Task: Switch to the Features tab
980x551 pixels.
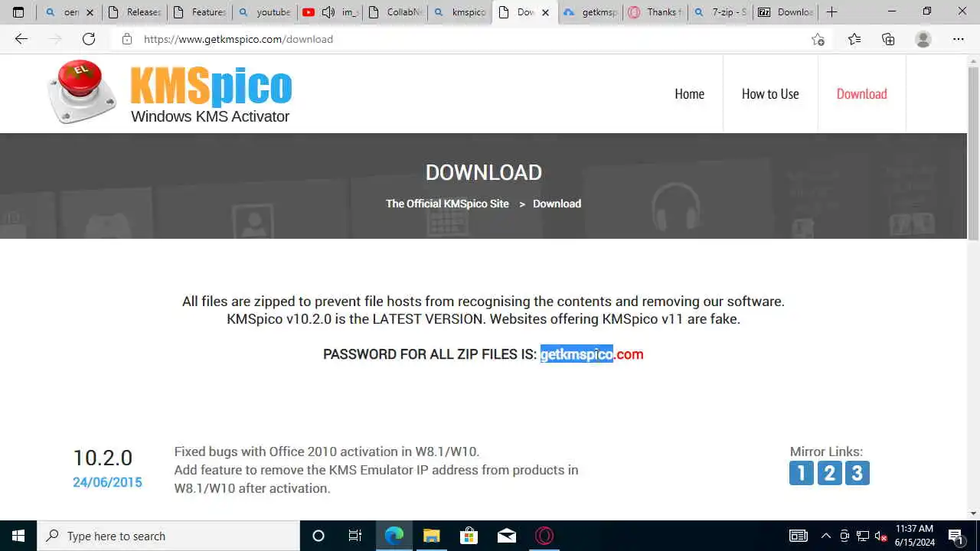Action: (200, 12)
